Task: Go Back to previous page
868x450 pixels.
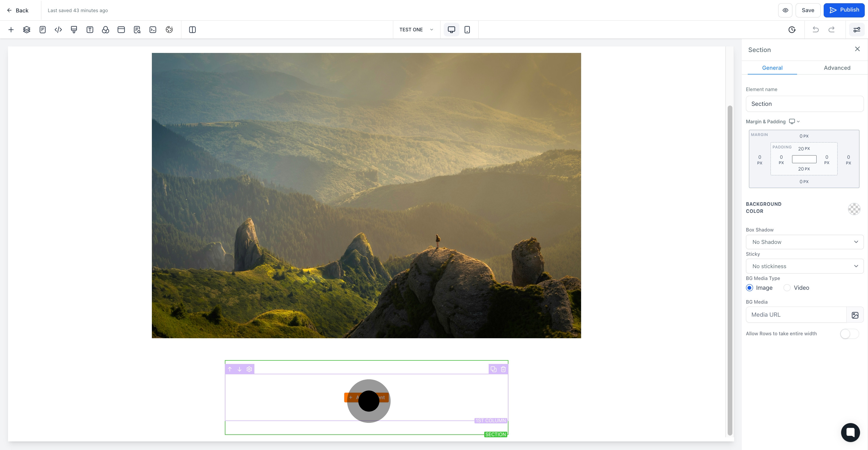Action: point(18,10)
